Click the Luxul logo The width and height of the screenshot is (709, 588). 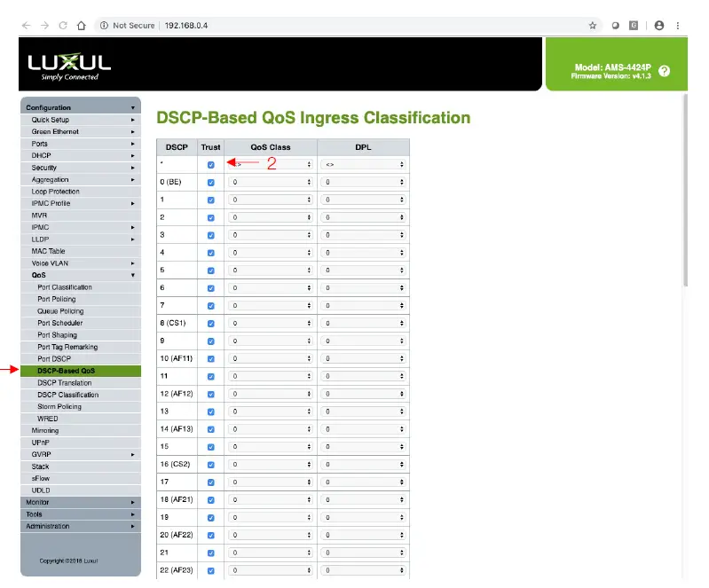[x=69, y=67]
